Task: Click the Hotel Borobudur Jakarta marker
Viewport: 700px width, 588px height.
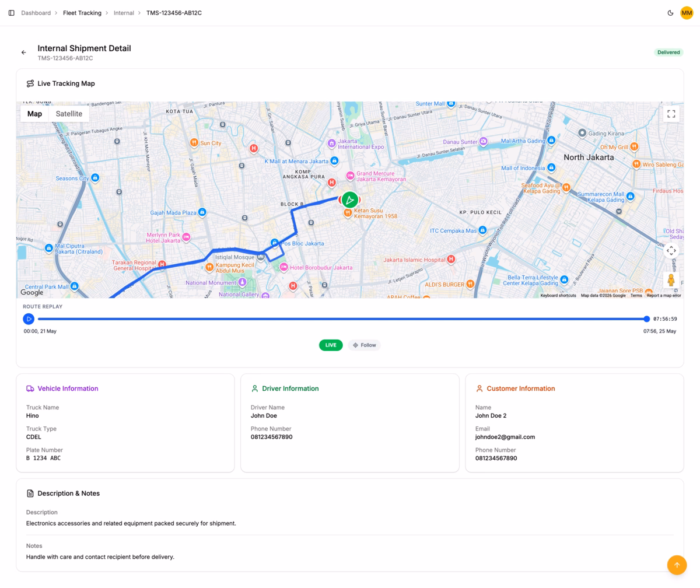Action: pyautogui.click(x=283, y=267)
